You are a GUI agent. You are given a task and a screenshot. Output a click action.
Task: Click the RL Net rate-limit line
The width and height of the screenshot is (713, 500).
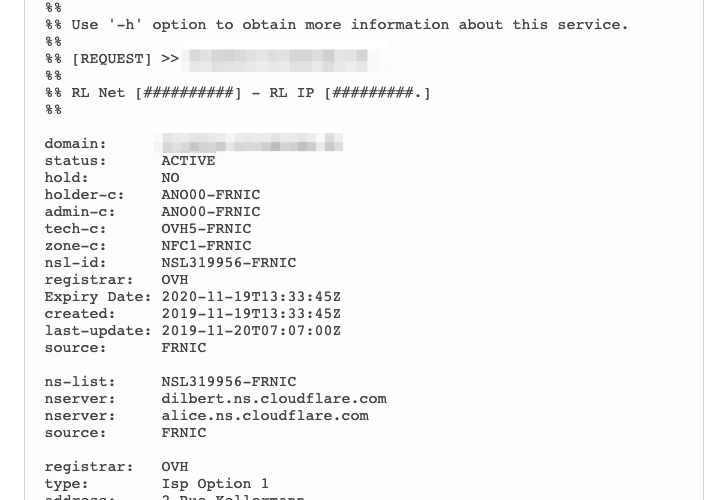[238, 93]
